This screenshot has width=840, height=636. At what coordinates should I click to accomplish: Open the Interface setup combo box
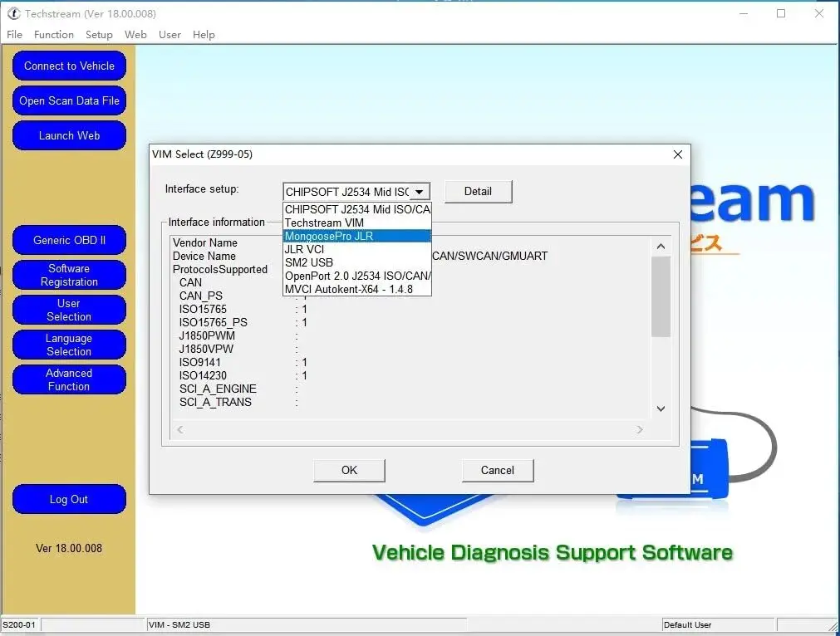click(421, 191)
